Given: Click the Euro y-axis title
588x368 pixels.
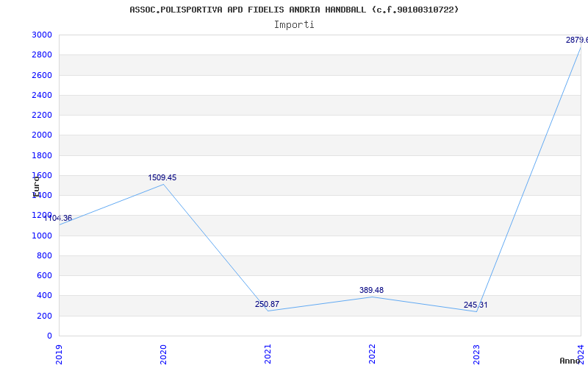Looking at the screenshot, I should 36,187.
